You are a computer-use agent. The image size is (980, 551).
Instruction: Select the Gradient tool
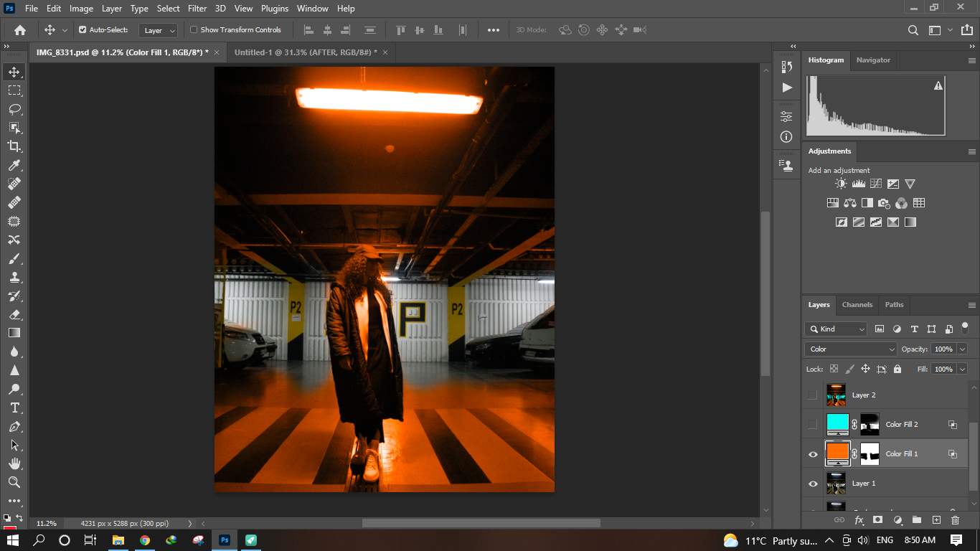tap(14, 333)
